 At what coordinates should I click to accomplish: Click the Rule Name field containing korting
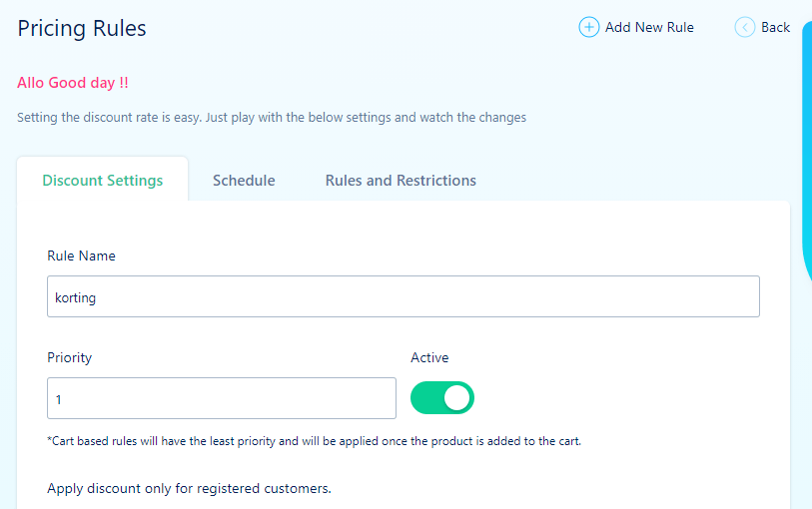[x=404, y=296]
